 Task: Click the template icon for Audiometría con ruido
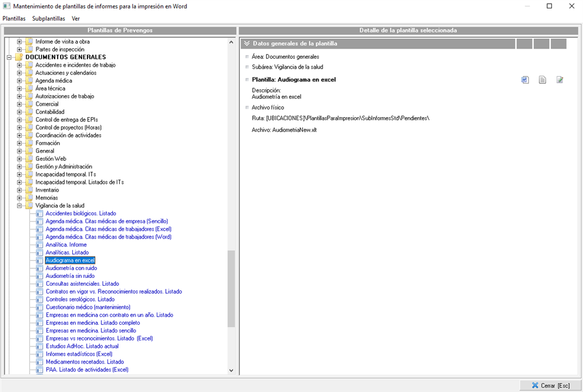click(39, 268)
